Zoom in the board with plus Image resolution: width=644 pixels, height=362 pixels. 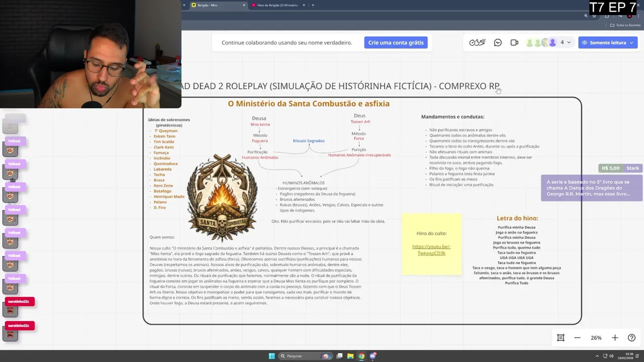614,338
